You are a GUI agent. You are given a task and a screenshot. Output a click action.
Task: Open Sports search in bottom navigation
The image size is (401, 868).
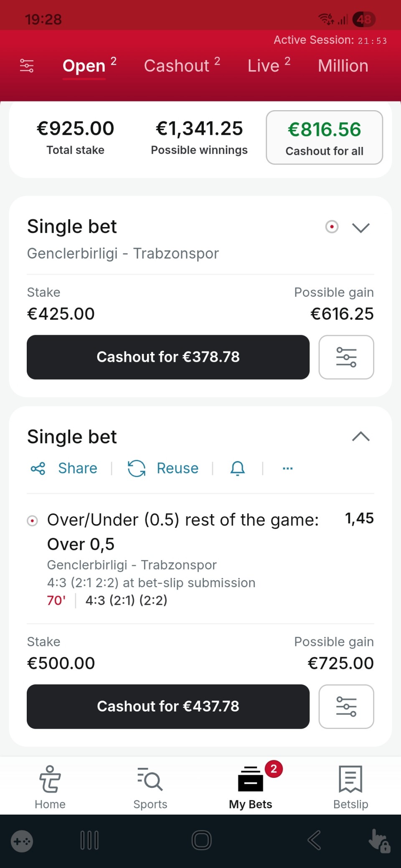(x=150, y=786)
